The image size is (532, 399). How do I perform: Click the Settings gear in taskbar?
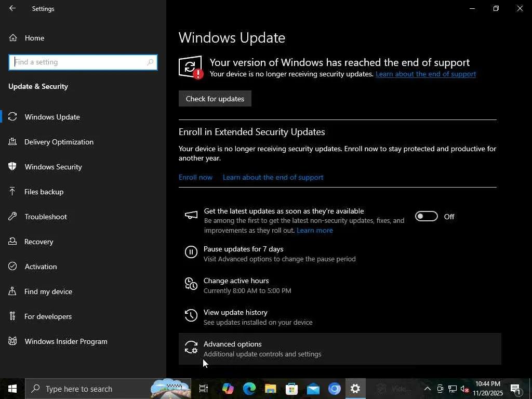(x=355, y=389)
